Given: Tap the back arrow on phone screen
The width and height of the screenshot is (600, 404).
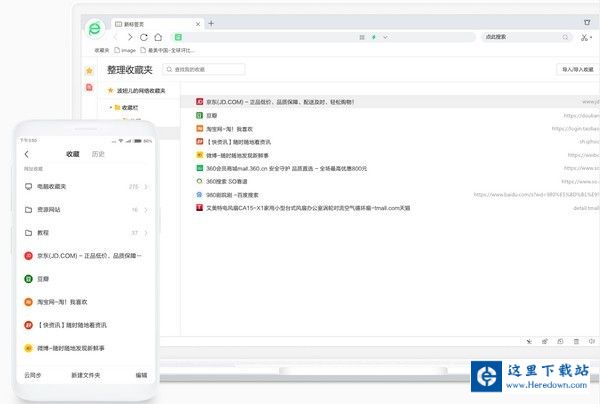Looking at the screenshot, I should [x=27, y=155].
